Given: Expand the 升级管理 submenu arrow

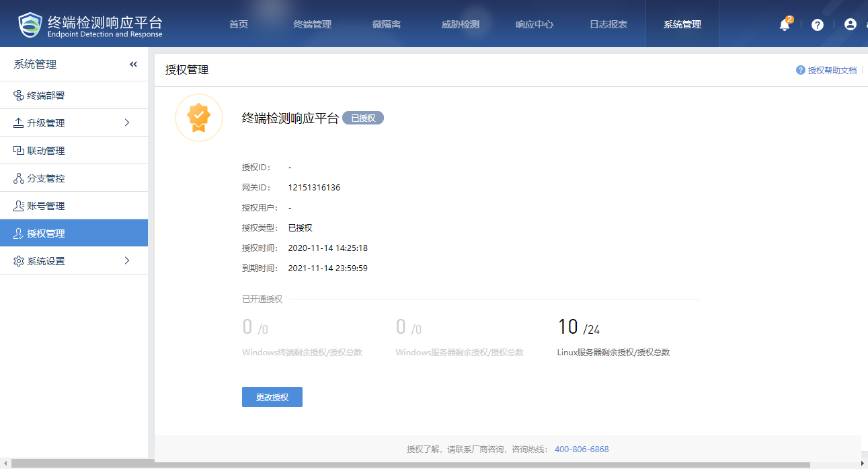Looking at the screenshot, I should (127, 123).
